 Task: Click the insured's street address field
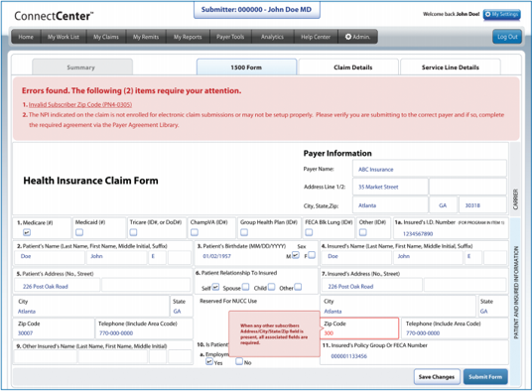[x=372, y=286]
